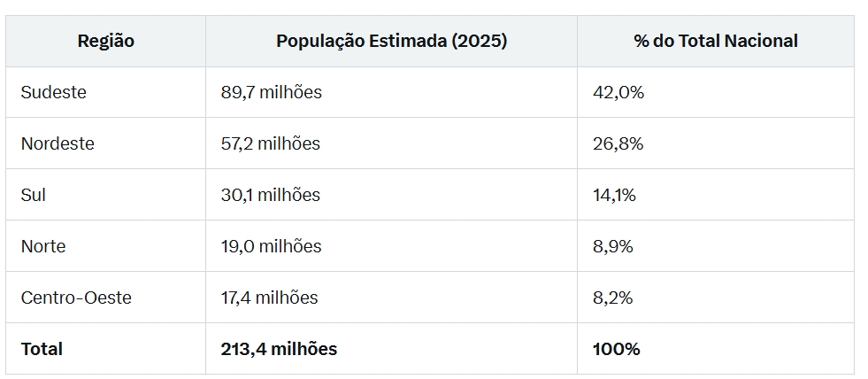The image size is (868, 379).
Task: Select the 8,9% percentage cell
Action: [x=613, y=246]
